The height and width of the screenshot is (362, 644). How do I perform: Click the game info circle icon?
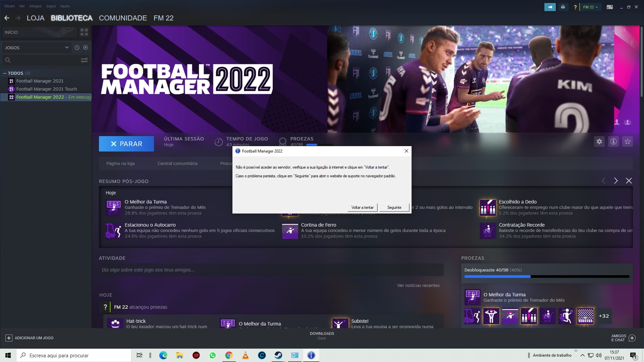[x=613, y=141]
